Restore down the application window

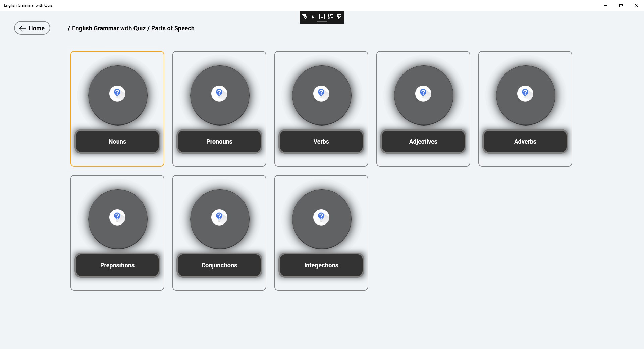(x=621, y=5)
